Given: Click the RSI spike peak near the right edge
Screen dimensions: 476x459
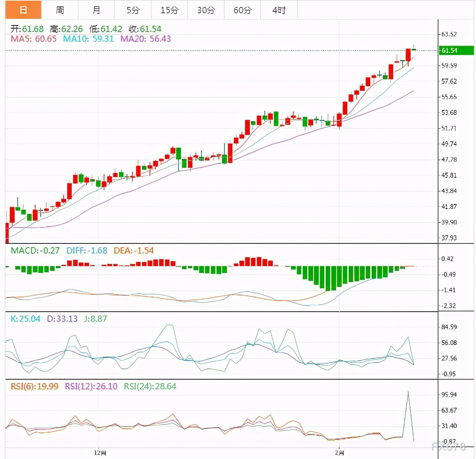Looking at the screenshot, I should 408,392.
